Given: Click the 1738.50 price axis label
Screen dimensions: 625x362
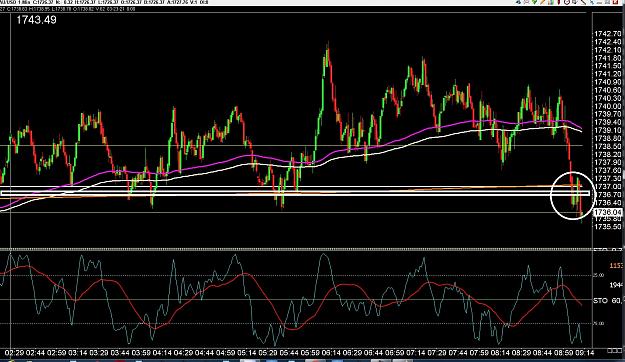Looking at the screenshot, I should point(607,146).
